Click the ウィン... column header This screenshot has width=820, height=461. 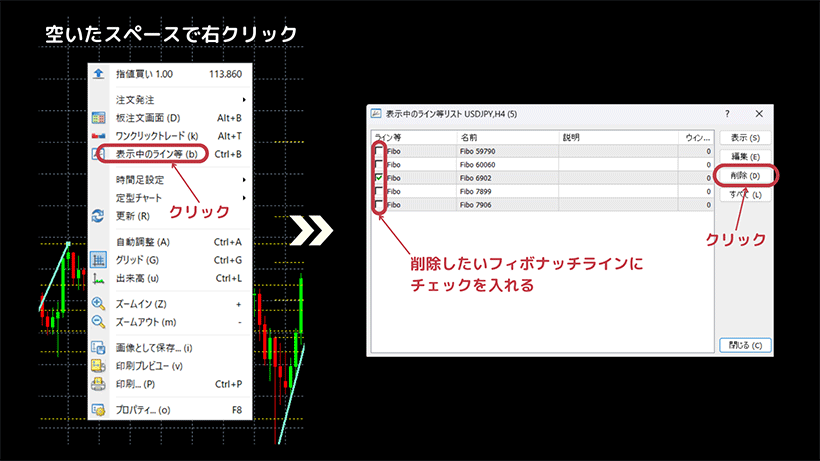coord(696,137)
